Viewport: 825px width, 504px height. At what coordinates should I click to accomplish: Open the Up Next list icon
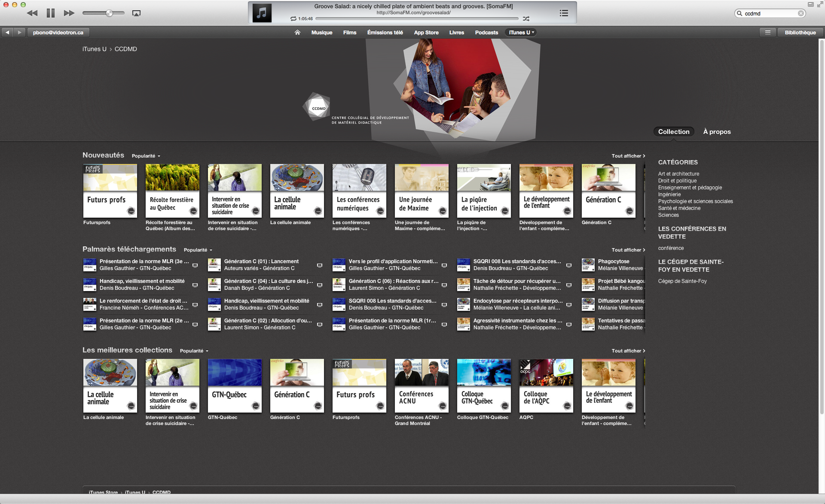click(x=564, y=13)
